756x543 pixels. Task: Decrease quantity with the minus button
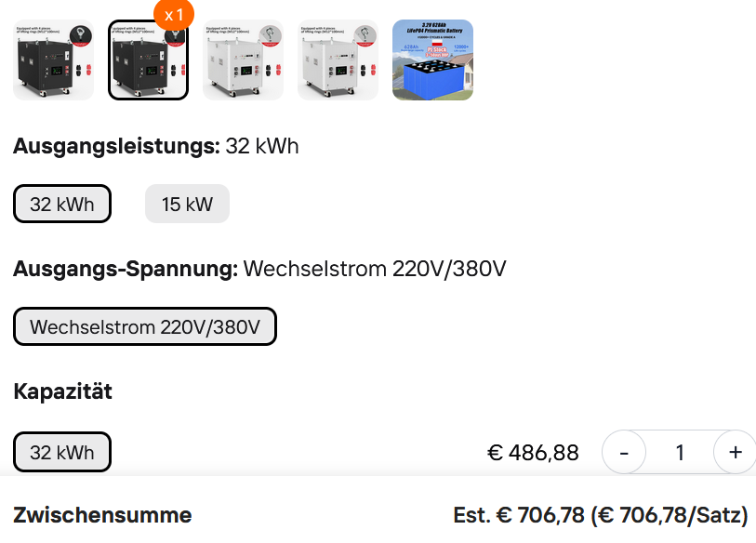pos(625,453)
